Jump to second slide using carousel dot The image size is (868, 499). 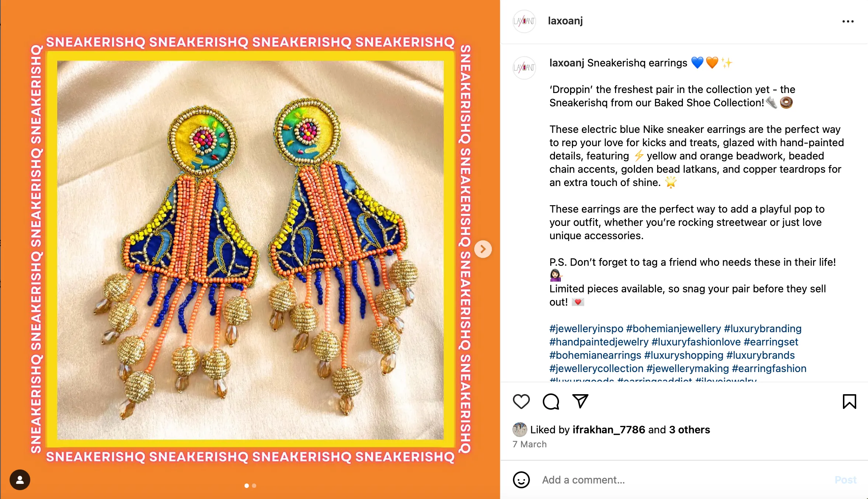click(x=254, y=486)
